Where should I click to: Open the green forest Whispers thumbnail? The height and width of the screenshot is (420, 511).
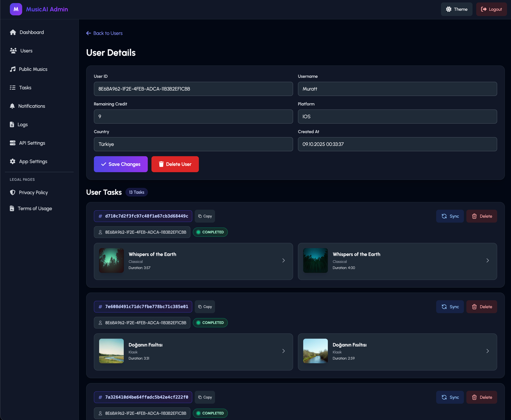pos(111,260)
